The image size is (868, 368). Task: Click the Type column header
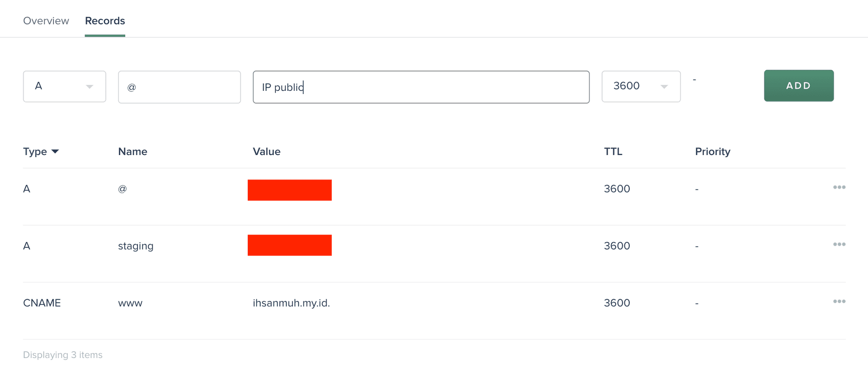point(35,151)
